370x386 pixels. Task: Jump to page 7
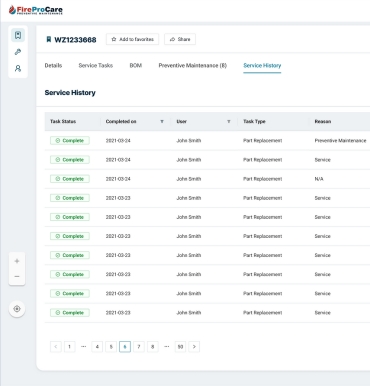[139, 347]
